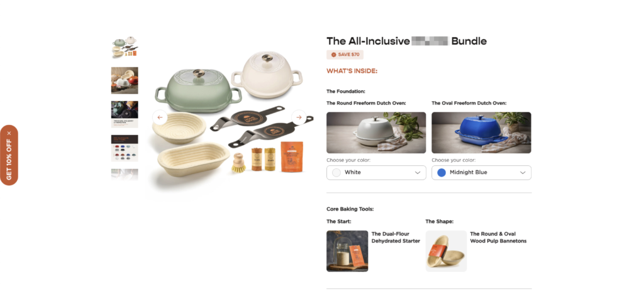This screenshot has width=644, height=299.
Task: Click the Round Freeform Dutch Oven image
Action: tap(376, 133)
